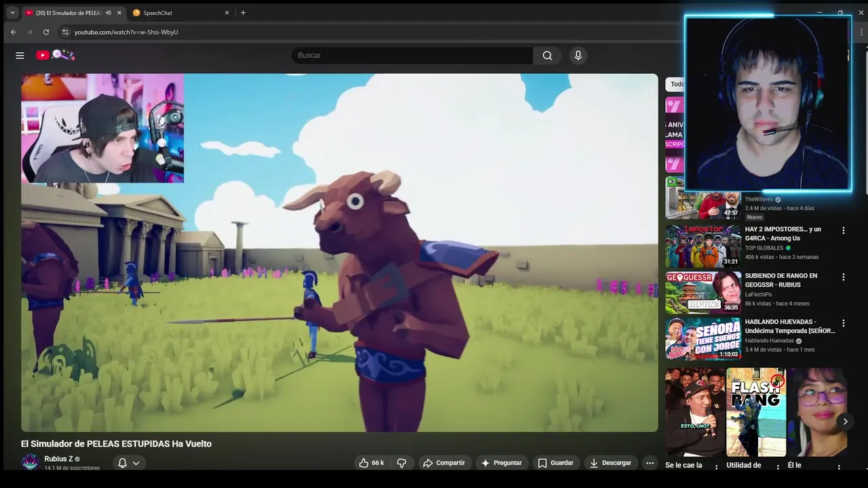This screenshot has height=488, width=868.
Task: Click the TOP GLOBALES channel name
Action: (764, 248)
